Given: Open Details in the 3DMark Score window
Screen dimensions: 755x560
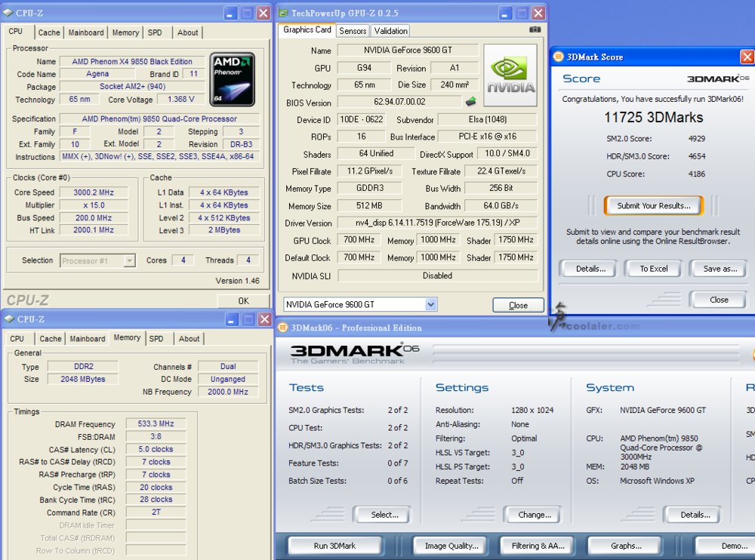Looking at the screenshot, I should [590, 269].
